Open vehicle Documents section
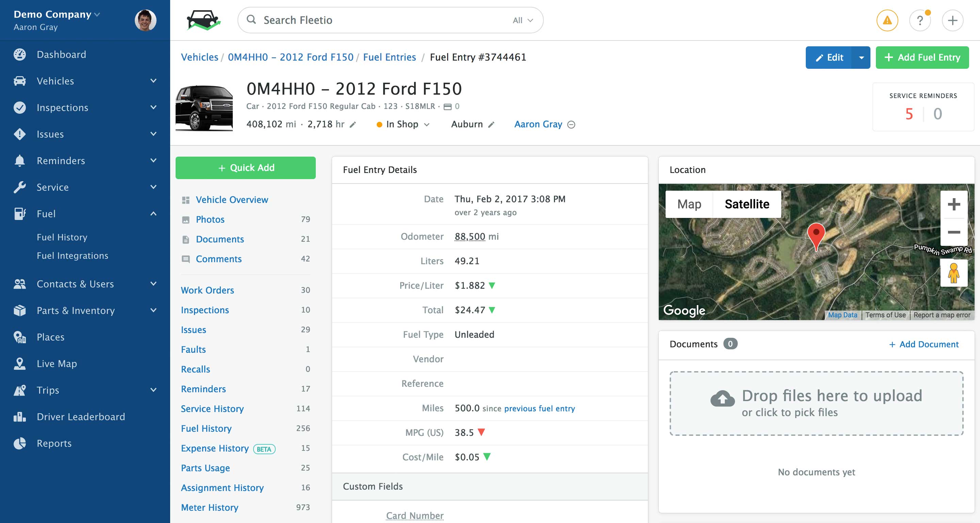The height and width of the screenshot is (523, 980). click(220, 239)
